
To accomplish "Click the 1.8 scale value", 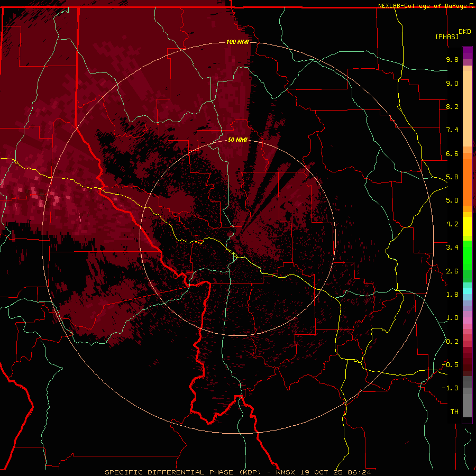I will point(452,295).
